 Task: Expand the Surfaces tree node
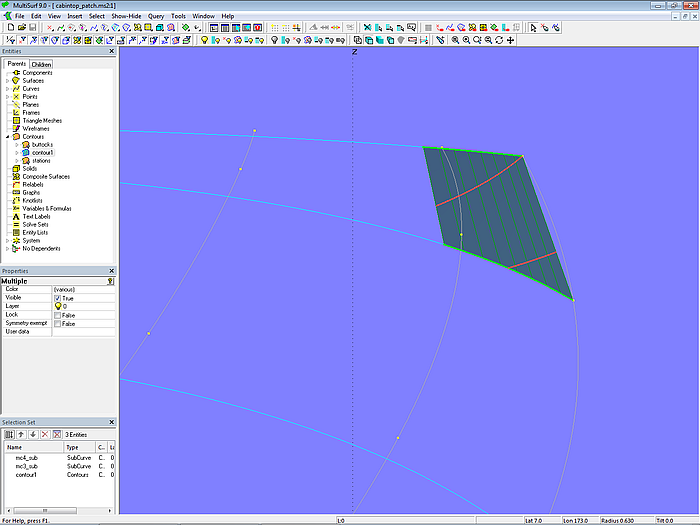pyautogui.click(x=7, y=81)
